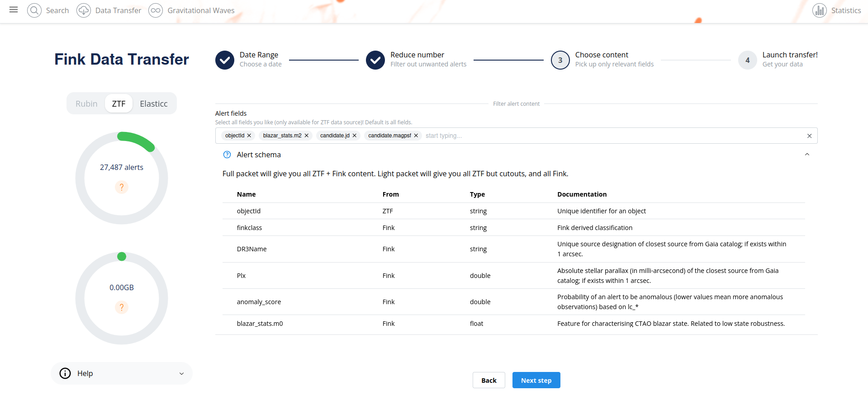Click the candidate.jd tag label
868x395 pixels.
point(335,136)
